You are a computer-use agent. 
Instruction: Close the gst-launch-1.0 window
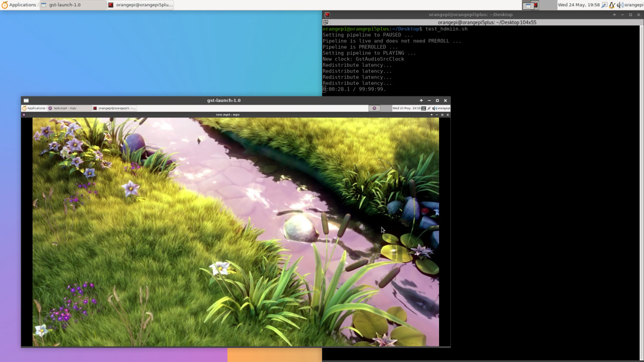click(445, 100)
